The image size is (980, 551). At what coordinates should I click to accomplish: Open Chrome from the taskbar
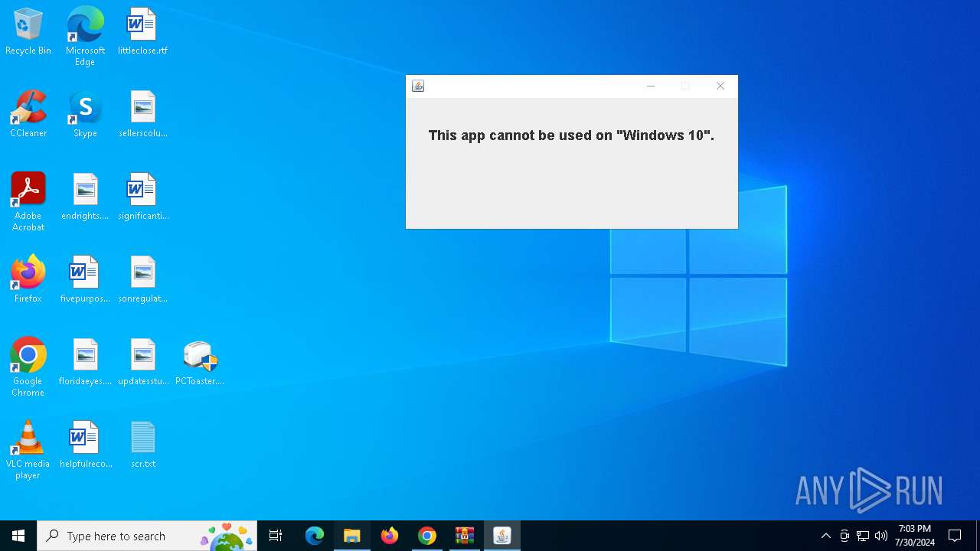point(427,536)
